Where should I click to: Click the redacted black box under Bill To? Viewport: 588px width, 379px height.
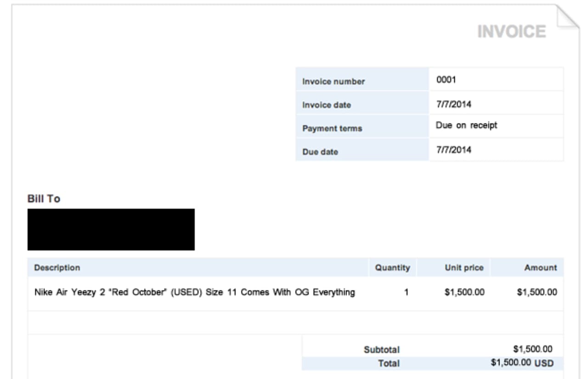point(111,229)
